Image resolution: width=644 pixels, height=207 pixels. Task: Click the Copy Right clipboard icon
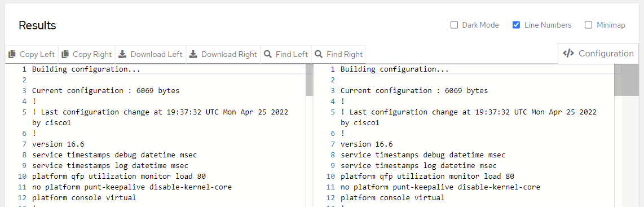click(x=65, y=54)
